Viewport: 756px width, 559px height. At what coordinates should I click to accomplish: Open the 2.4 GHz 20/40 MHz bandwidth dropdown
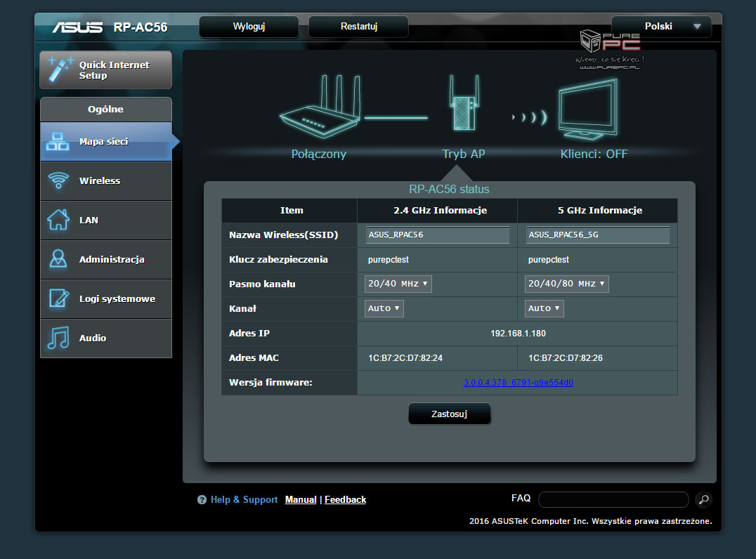pos(398,284)
